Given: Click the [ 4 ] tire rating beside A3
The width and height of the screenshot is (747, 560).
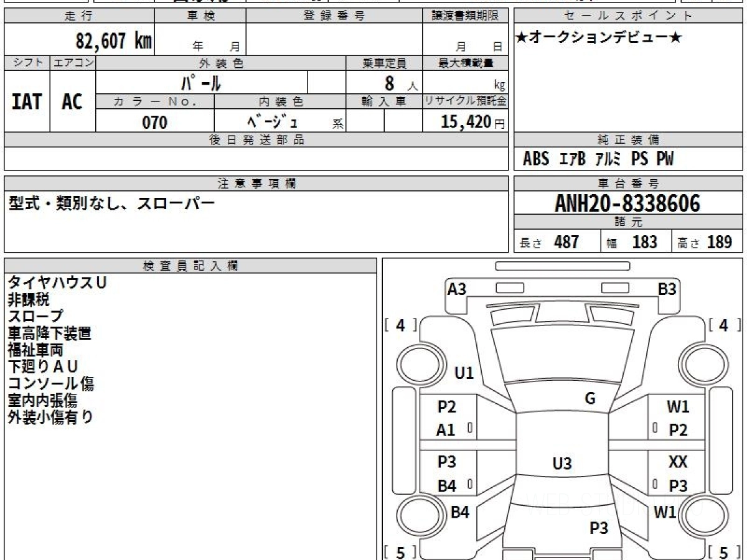Looking at the screenshot, I should click(401, 325).
